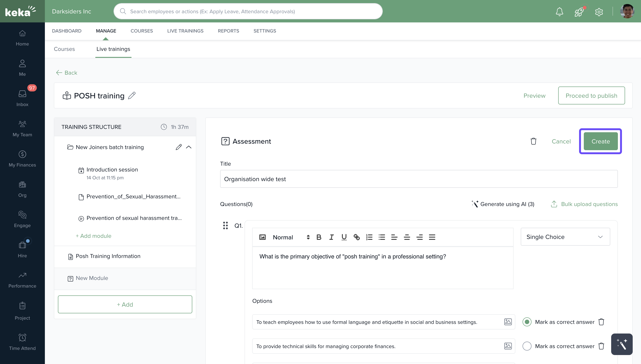Mark corporate finances option as correct
641x364 pixels.
coord(527,346)
